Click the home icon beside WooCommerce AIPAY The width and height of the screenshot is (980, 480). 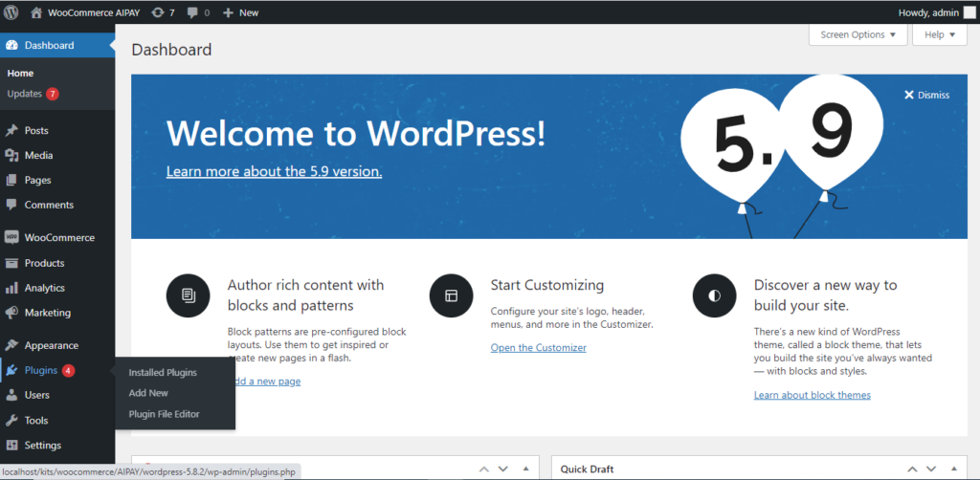[x=37, y=12]
